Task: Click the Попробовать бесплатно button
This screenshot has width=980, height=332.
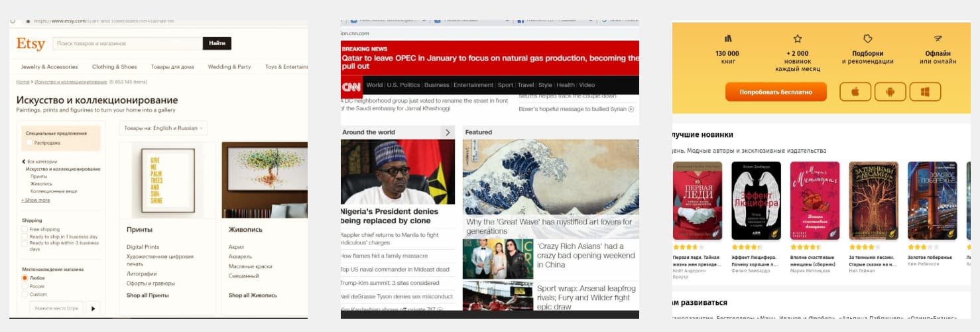Action: 776,92
